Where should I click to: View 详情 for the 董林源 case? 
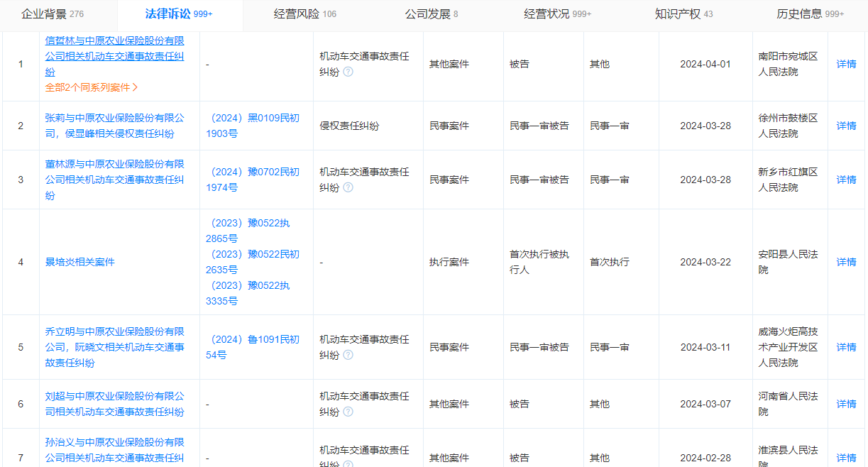click(x=846, y=180)
